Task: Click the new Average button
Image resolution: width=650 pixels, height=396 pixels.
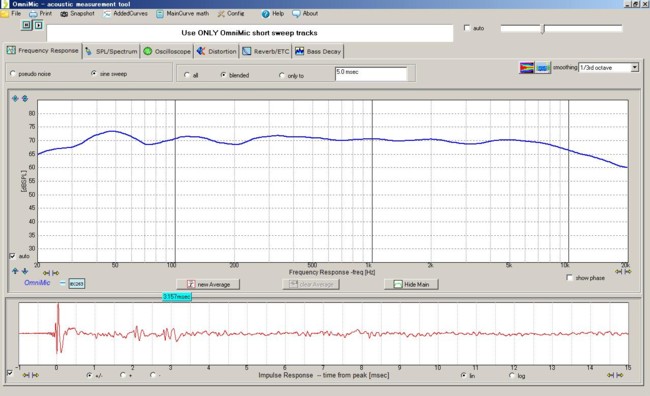Action: tap(208, 284)
